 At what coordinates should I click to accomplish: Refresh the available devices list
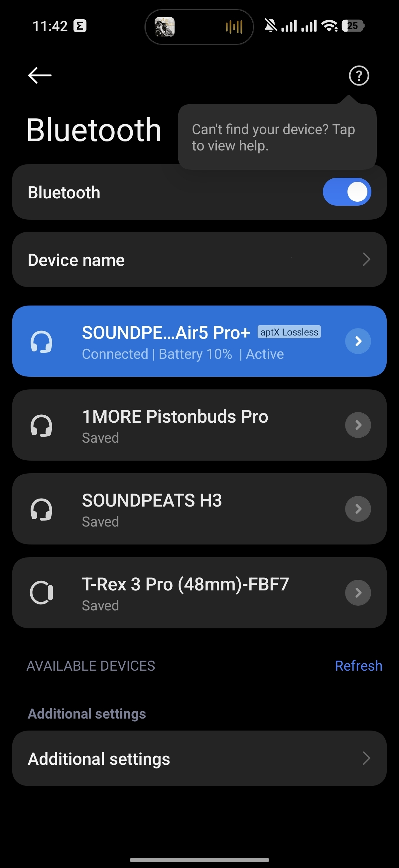coord(358,666)
